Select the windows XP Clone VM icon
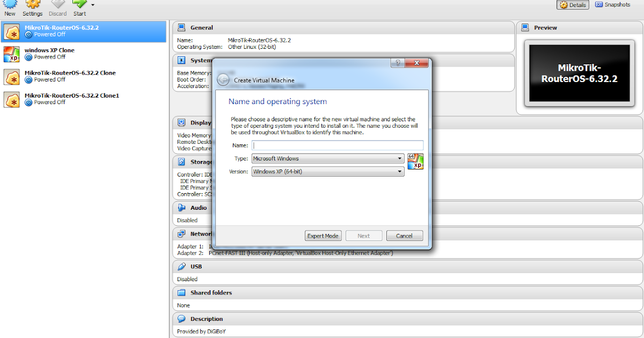Image resolution: width=644 pixels, height=338 pixels. click(x=11, y=54)
